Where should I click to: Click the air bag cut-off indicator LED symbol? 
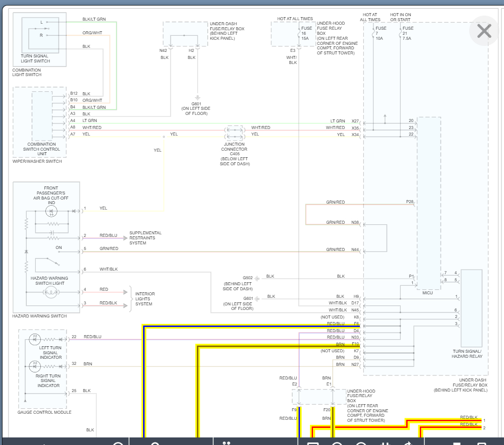click(51, 211)
